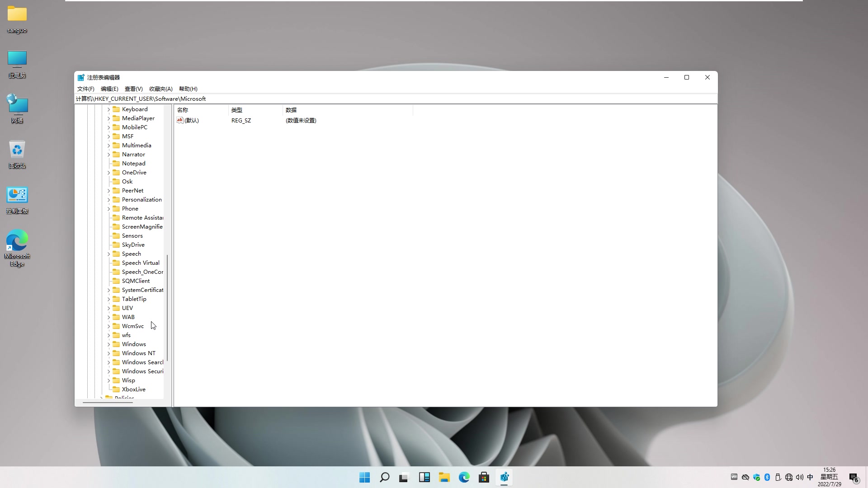Select the OneDrive key folder icon

(117, 172)
